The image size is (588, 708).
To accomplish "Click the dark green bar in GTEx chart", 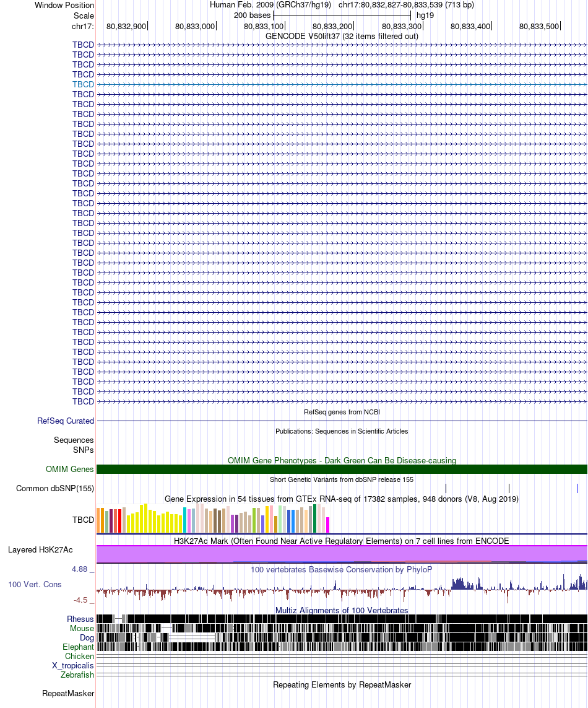I will coord(314,519).
